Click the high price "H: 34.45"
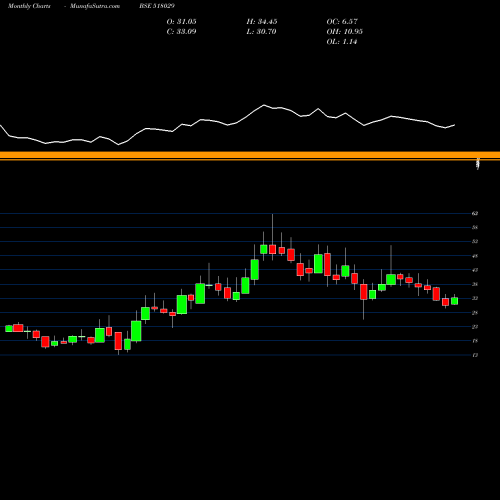This screenshot has width=500, height=500. click(262, 22)
